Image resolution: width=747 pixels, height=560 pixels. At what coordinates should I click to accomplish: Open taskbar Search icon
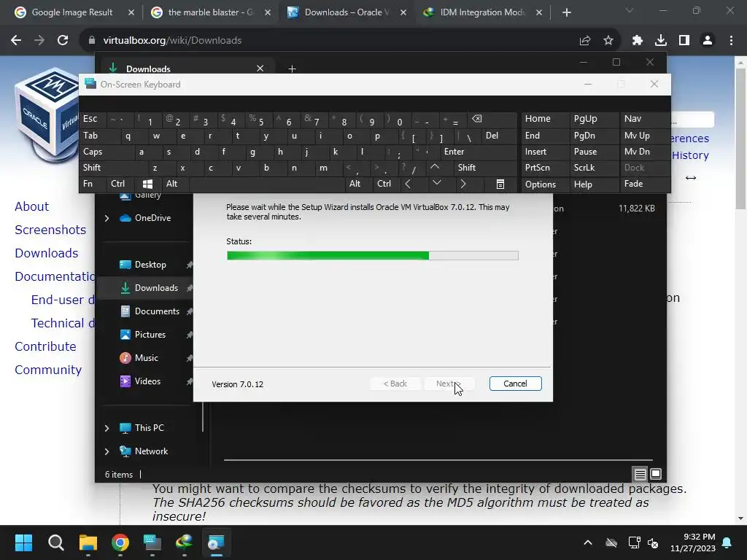pyautogui.click(x=55, y=542)
